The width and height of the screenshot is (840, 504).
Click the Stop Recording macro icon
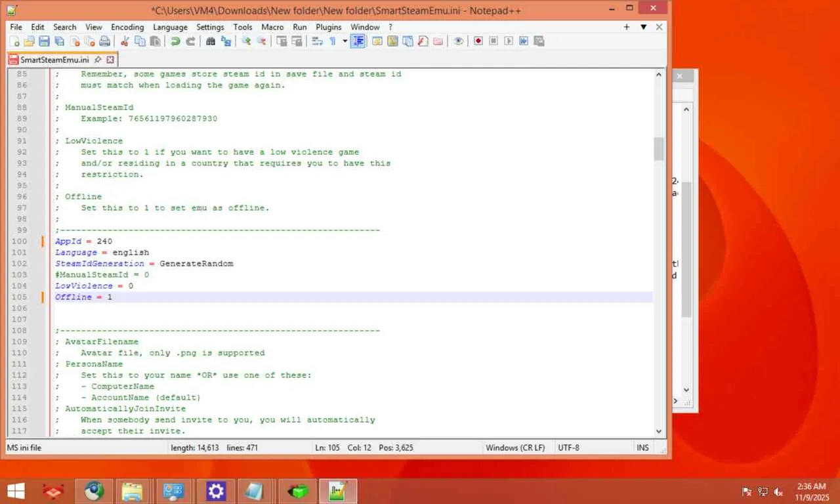493,41
